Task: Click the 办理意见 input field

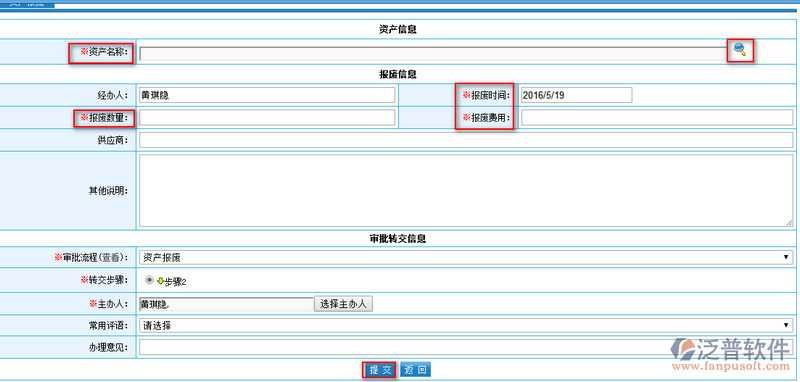Action: pos(466,348)
